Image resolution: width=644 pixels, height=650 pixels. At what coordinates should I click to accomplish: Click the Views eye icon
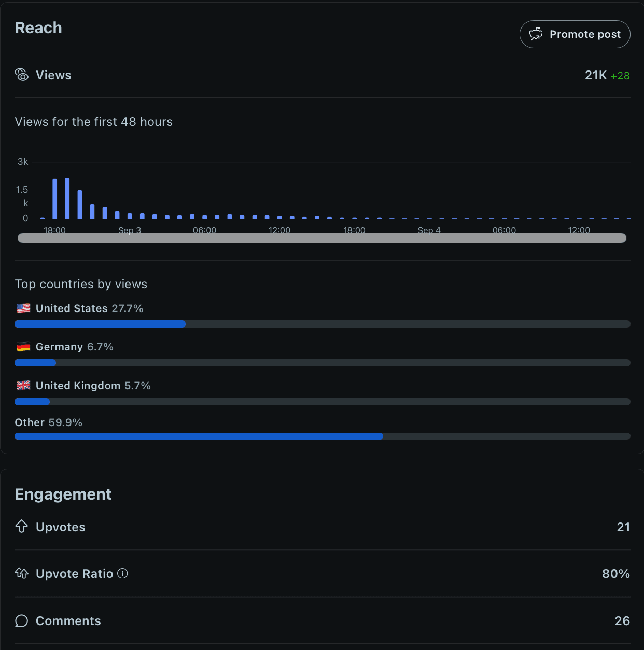point(22,75)
